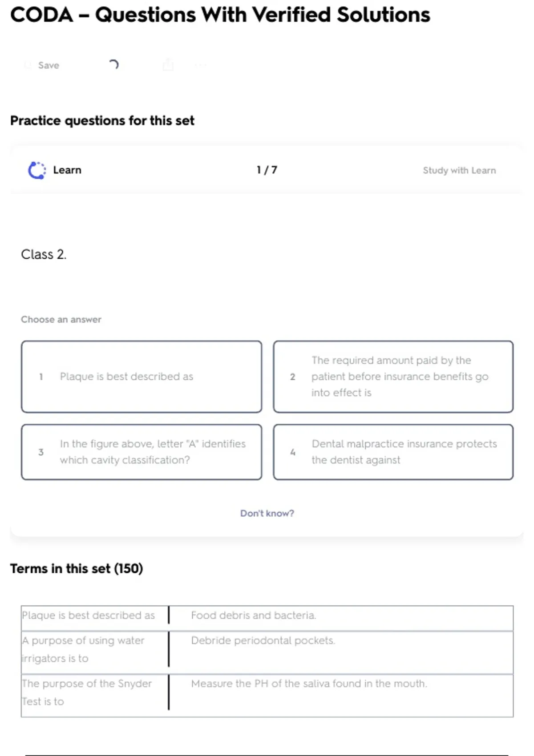
Task: Click the faint share icon
Action: pyautogui.click(x=168, y=65)
